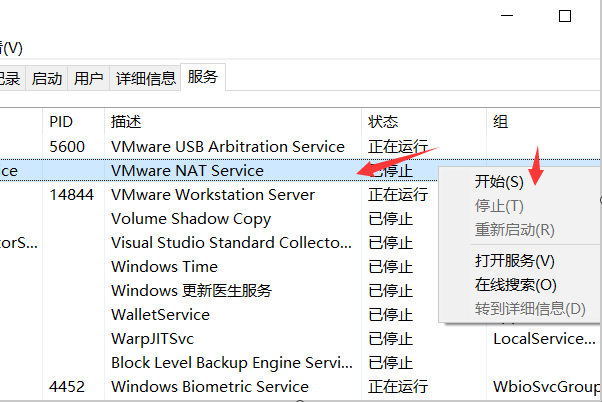602x402 pixels.
Task: Switch to the 用户 tab
Action: click(x=88, y=78)
